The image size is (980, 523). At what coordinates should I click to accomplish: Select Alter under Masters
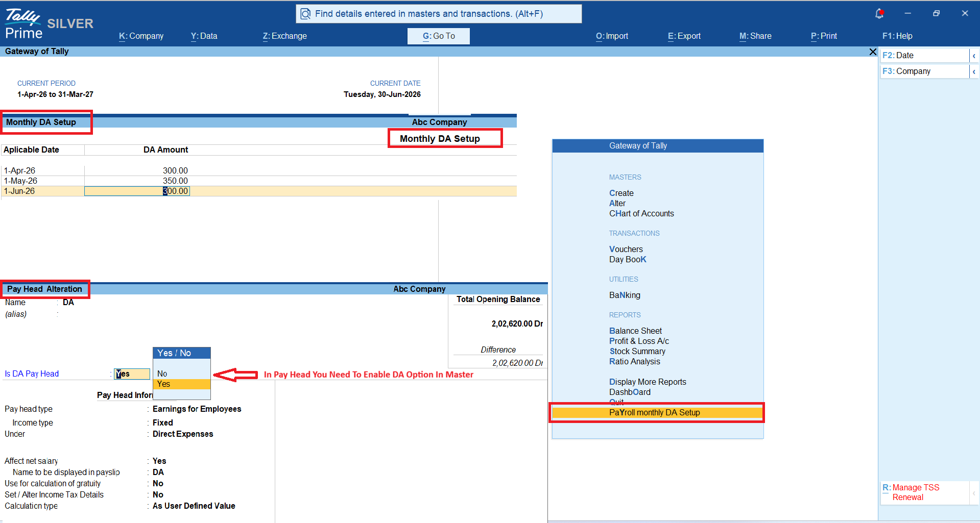click(x=617, y=204)
